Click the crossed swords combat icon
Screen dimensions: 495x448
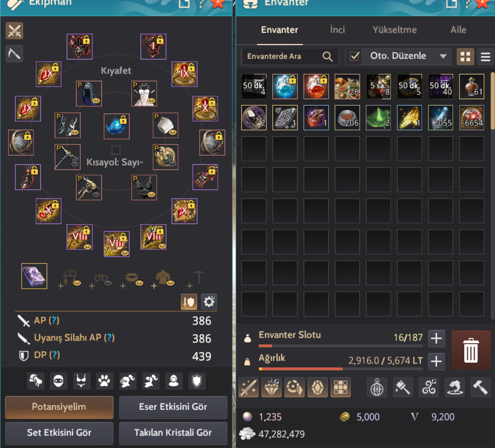pyautogui.click(x=14, y=31)
